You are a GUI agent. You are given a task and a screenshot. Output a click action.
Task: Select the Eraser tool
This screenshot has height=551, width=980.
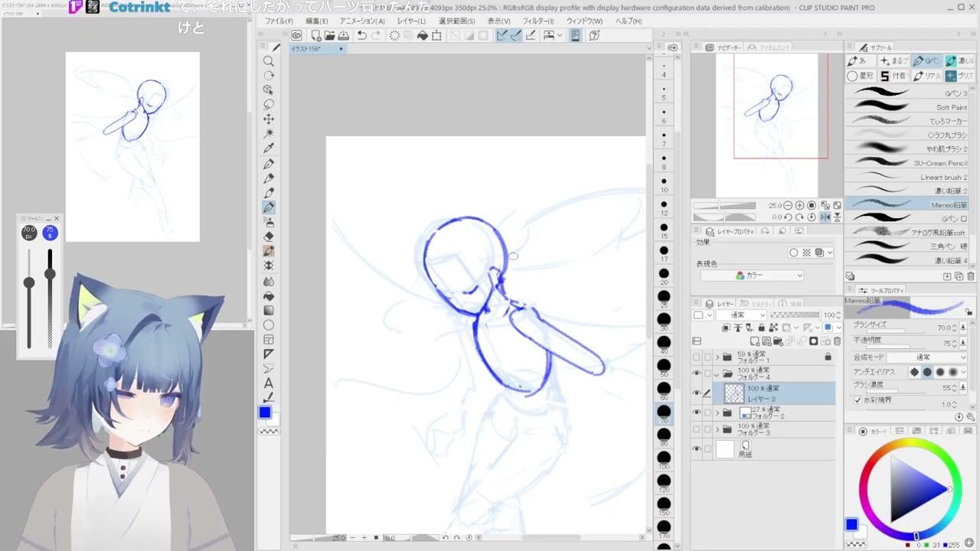[269, 236]
